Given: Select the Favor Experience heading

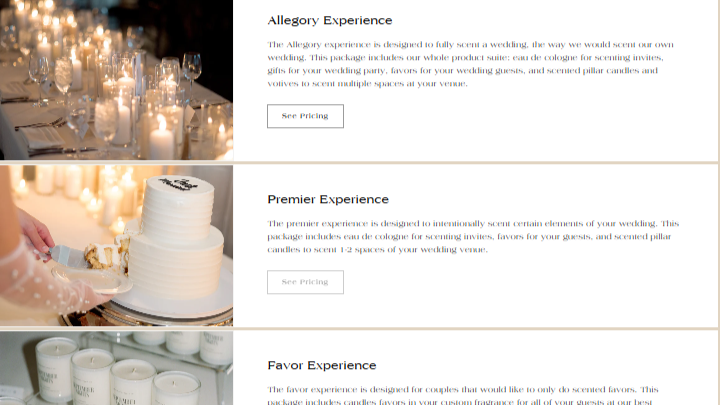Looking at the screenshot, I should click(321, 366).
